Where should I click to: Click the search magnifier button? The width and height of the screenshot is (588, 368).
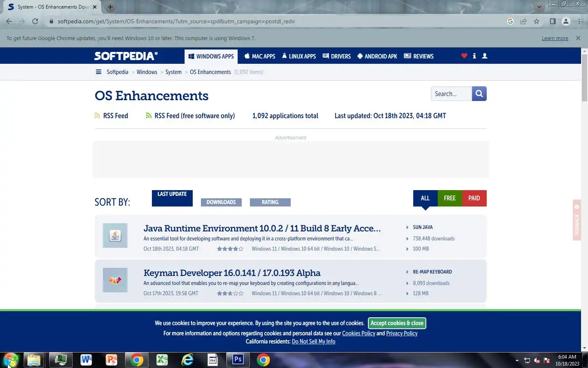tap(479, 94)
